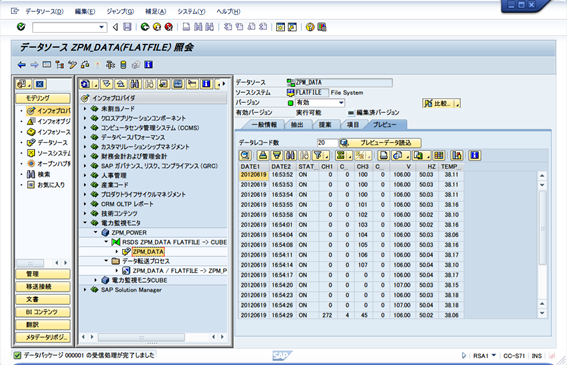The image size is (567, 365).
Task: Click the BI コンテンツ button
Action: click(x=43, y=312)
